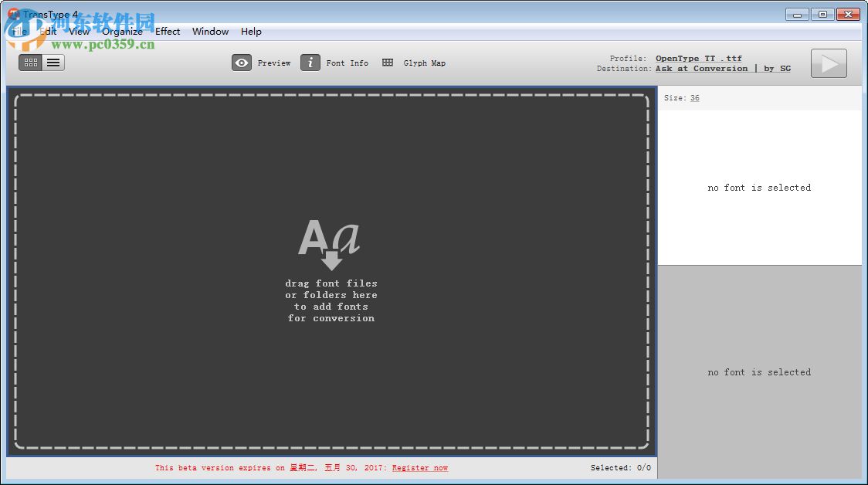
Task: Open the Preview panel with the eye icon
Action: coord(242,63)
